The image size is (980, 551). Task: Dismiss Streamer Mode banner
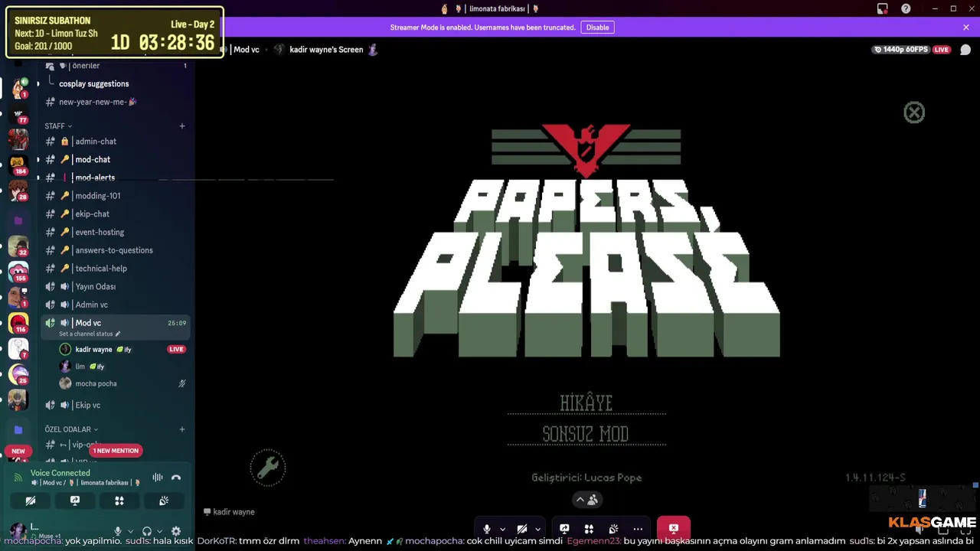966,28
